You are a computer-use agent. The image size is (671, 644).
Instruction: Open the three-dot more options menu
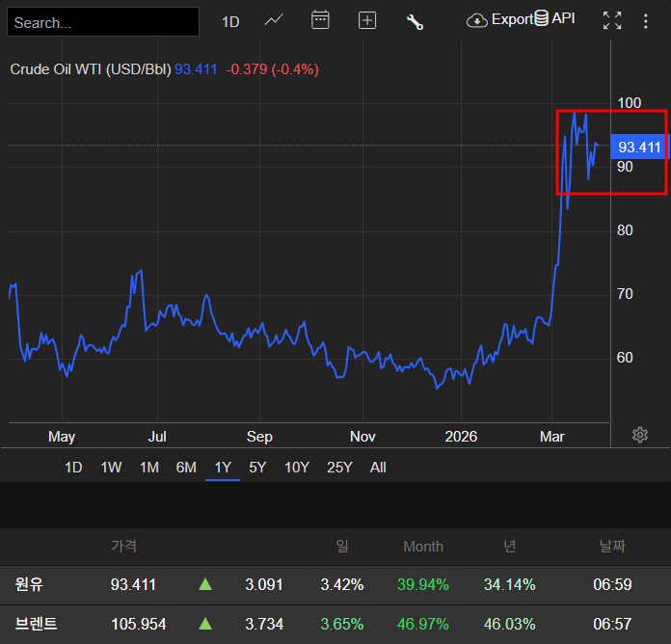[x=646, y=21]
